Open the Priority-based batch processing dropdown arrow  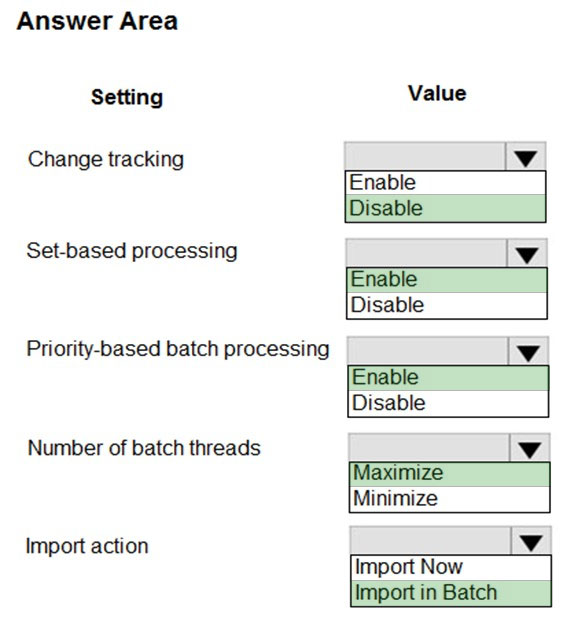[529, 351]
